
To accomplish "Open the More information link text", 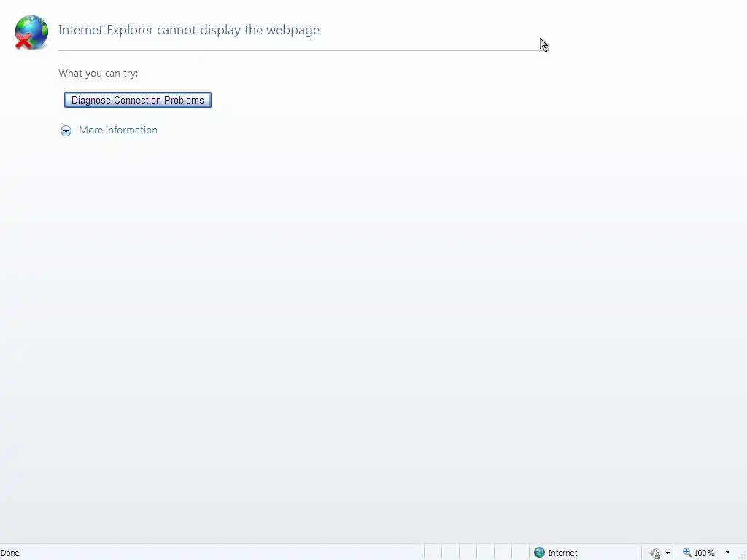I will click(x=118, y=130).
